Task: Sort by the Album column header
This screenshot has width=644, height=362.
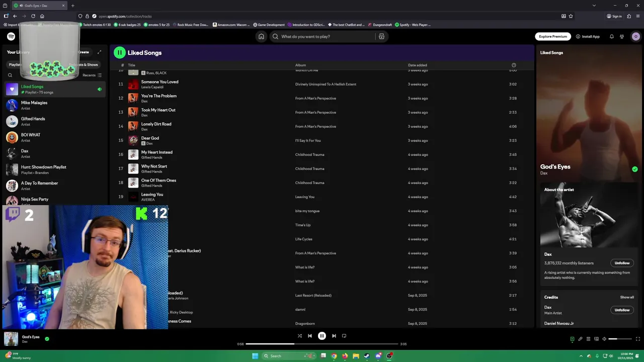Action: click(x=300, y=65)
